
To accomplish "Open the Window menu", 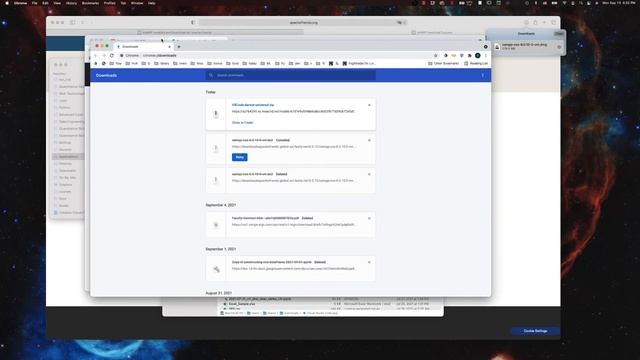I will 137,3.
